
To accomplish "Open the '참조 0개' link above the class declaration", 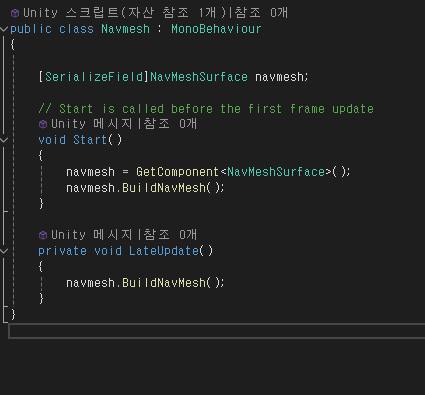I will coord(261,13).
